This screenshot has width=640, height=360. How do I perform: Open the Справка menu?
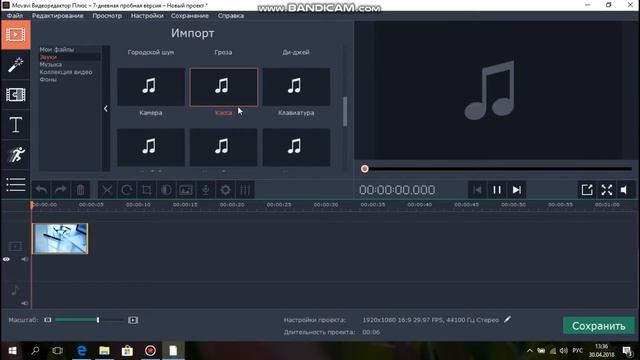[x=231, y=16]
